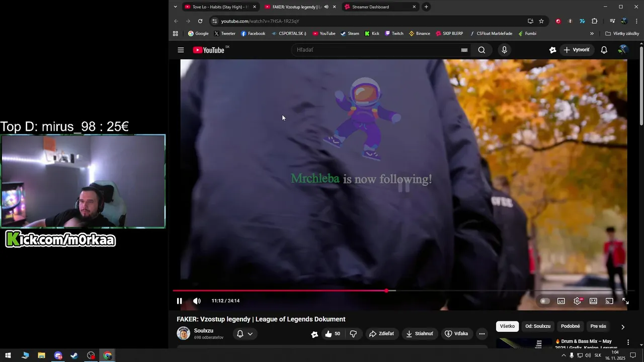Open the apps grid in the bookmarks bar

pyautogui.click(x=175, y=34)
